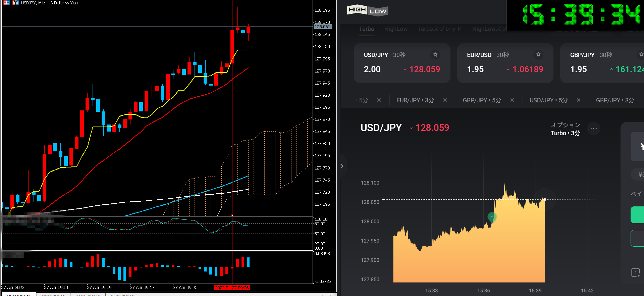This screenshot has height=296, width=644.
Task: Switch to the HighLow tab
Action: [x=396, y=29]
